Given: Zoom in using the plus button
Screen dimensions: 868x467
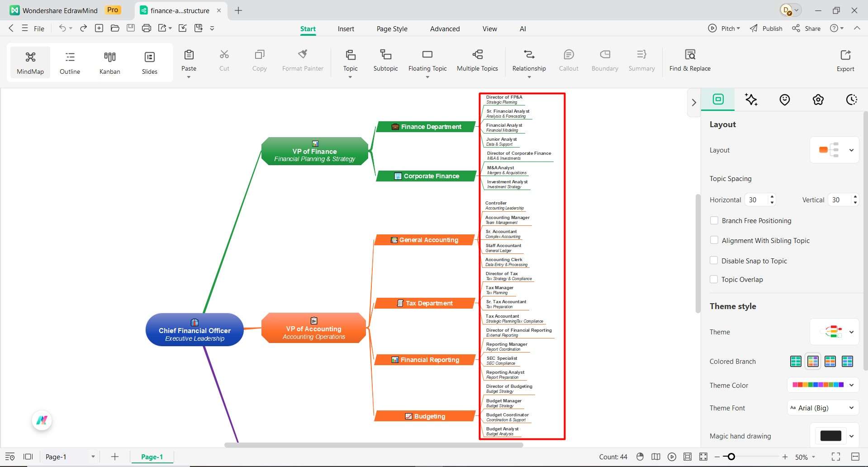Looking at the screenshot, I should pos(785,457).
